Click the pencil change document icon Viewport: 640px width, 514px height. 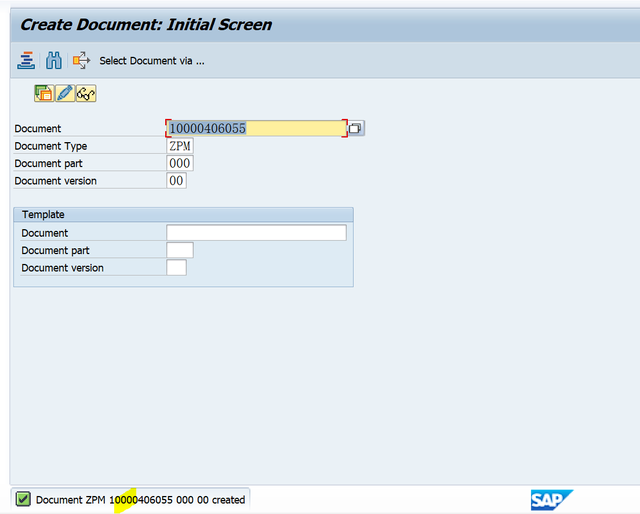[x=65, y=93]
